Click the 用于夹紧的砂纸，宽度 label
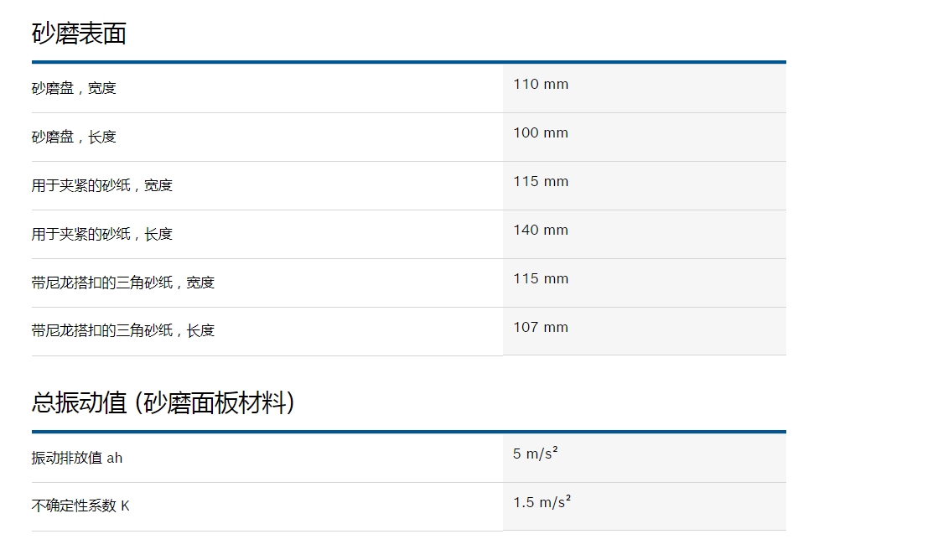933x560 pixels. pyautogui.click(x=101, y=185)
